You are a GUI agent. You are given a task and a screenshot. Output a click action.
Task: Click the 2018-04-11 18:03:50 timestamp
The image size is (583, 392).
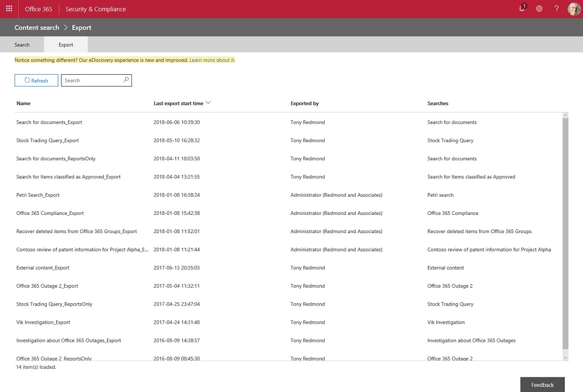coord(177,158)
